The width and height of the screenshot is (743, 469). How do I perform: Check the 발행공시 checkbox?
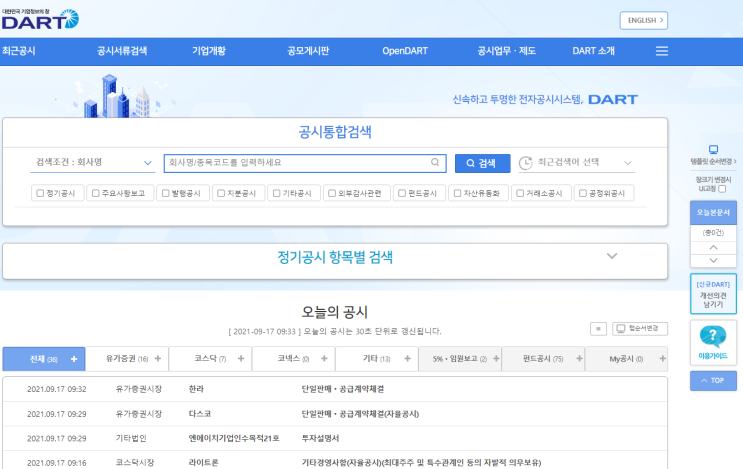(165, 193)
